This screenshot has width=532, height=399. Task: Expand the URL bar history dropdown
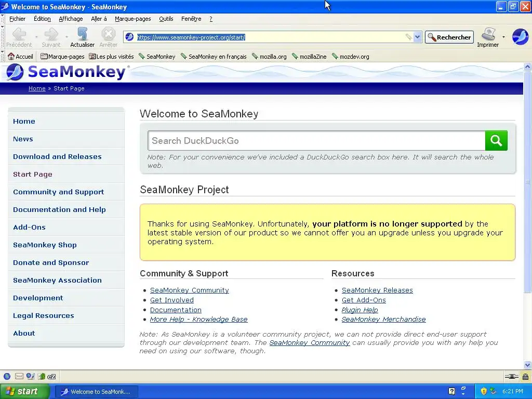(417, 37)
